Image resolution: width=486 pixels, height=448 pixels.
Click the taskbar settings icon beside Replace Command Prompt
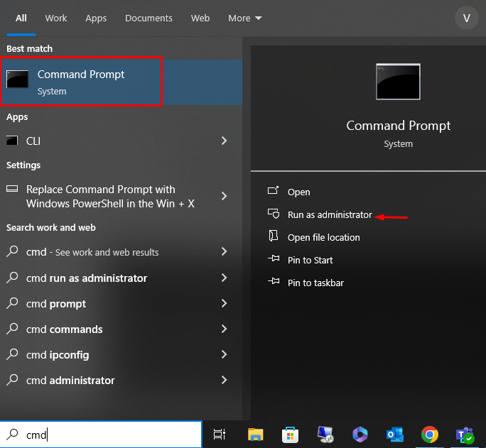(12, 189)
